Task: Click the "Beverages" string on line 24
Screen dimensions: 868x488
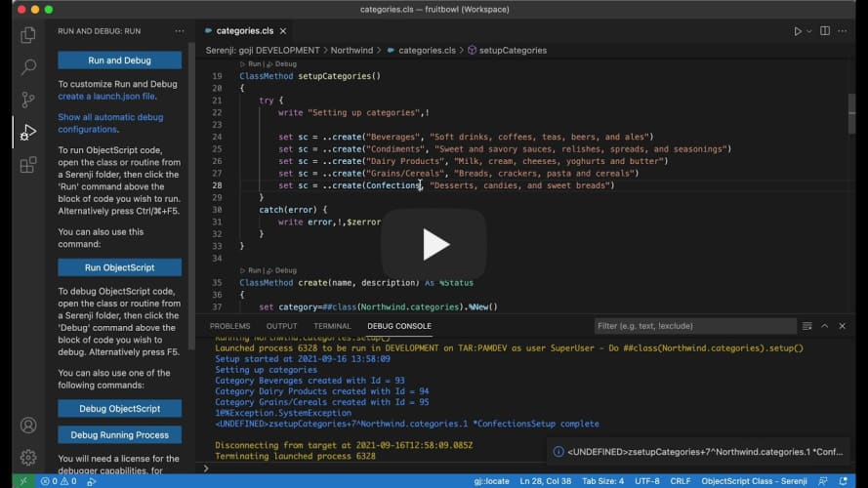Action: [x=393, y=138]
